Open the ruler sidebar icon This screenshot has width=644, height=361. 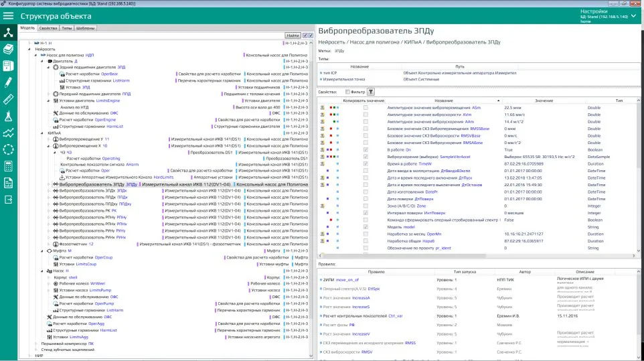[x=8, y=99]
